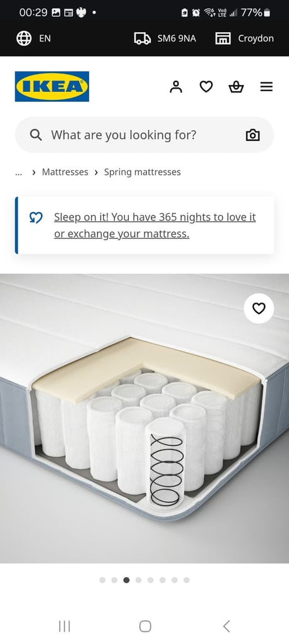Tap the camera visual search icon
Image resolution: width=289 pixels, height=644 pixels.
coord(253,135)
